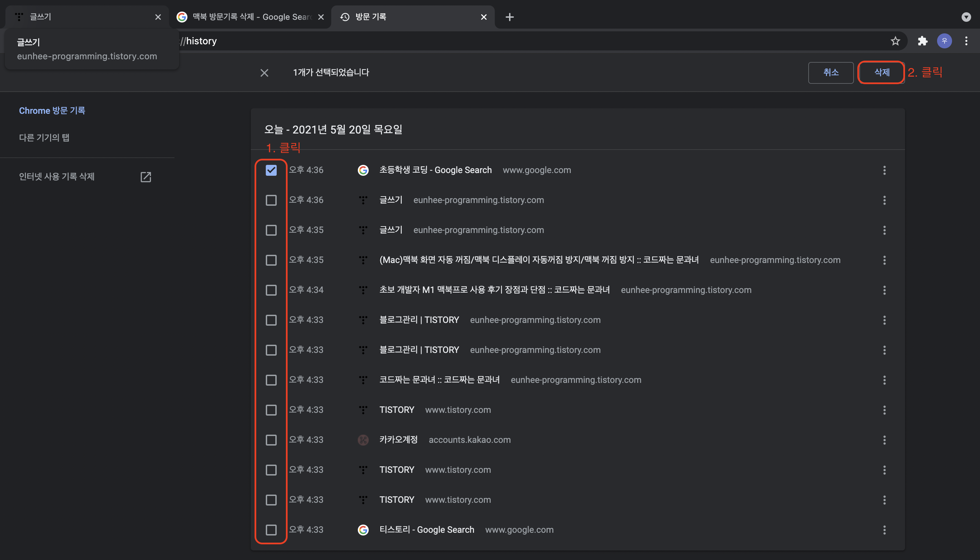Viewport: 980px width, 560px height.
Task: Click external link icon beside 인터넷 사용 기록 삭제
Action: click(146, 177)
